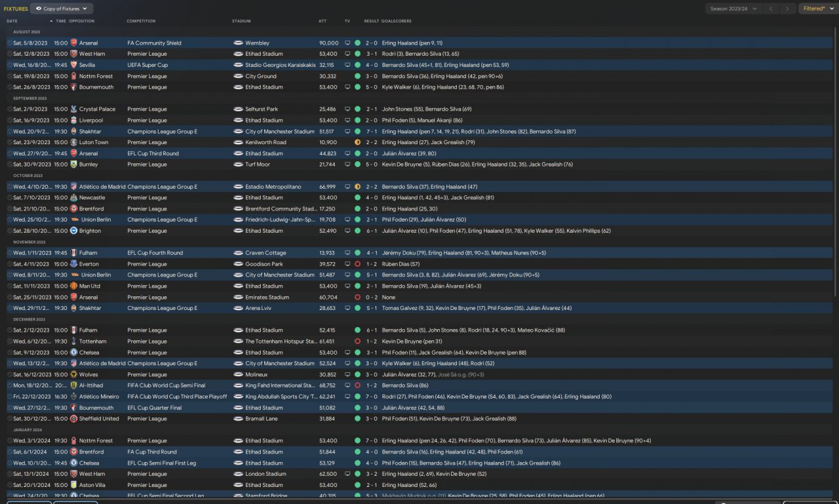The image size is (839, 504).
Task: Click the 7 - 1 result against Shakhtar
Action: [x=372, y=132]
